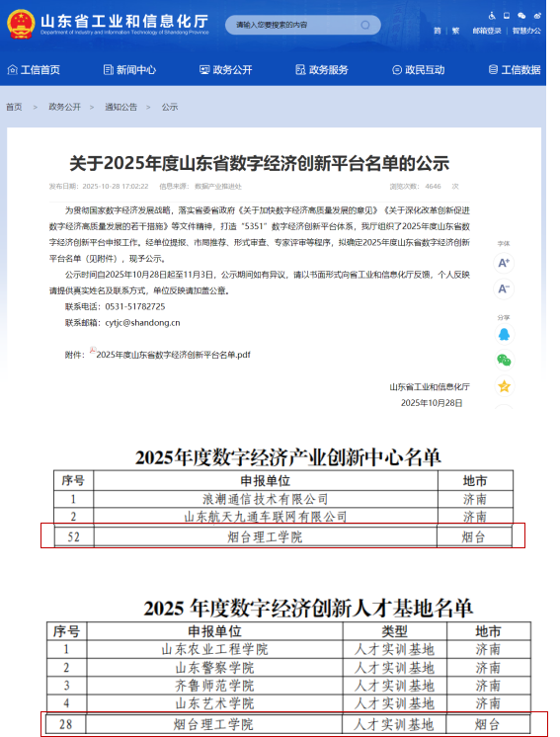Open the attached 平台名单.pdf file
This screenshot has height=737, width=560.
click(173, 355)
